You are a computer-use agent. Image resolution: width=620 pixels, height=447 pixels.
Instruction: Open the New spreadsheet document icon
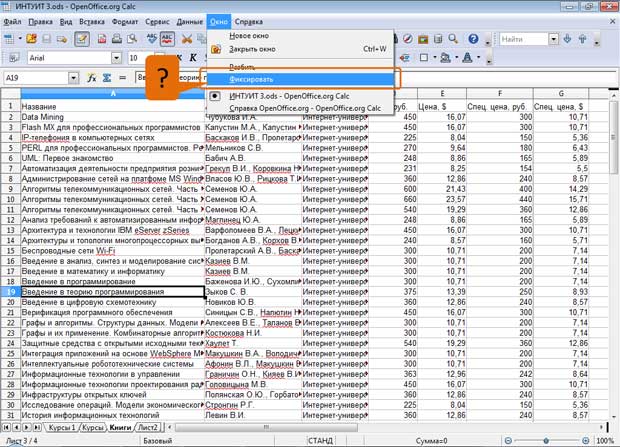click(9, 39)
